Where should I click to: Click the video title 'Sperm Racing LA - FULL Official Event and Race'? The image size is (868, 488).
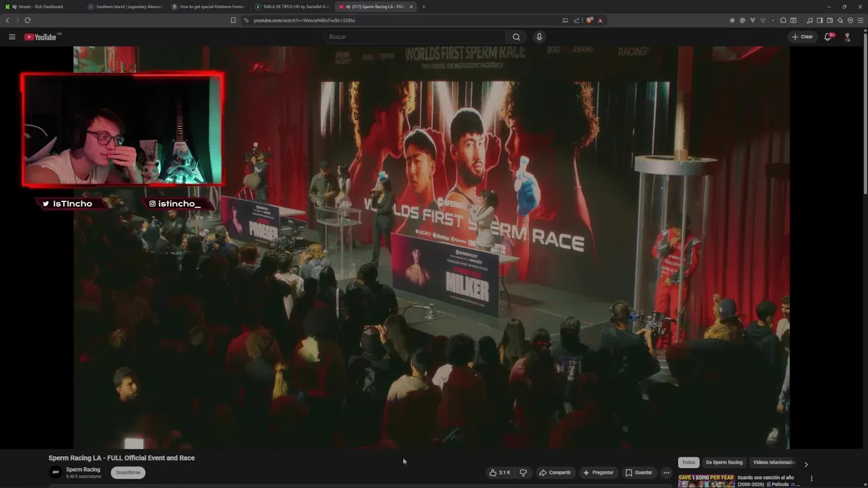pyautogui.click(x=121, y=458)
